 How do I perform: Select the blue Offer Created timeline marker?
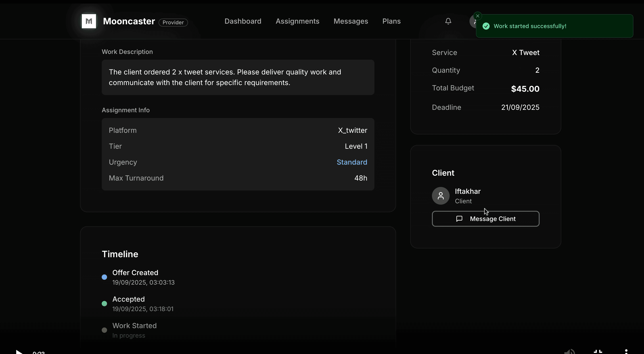pos(105,277)
